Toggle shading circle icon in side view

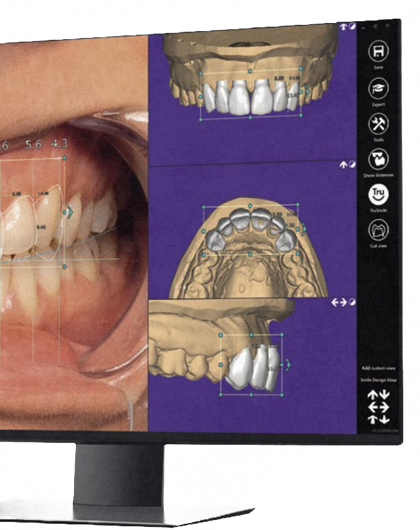click(x=352, y=302)
